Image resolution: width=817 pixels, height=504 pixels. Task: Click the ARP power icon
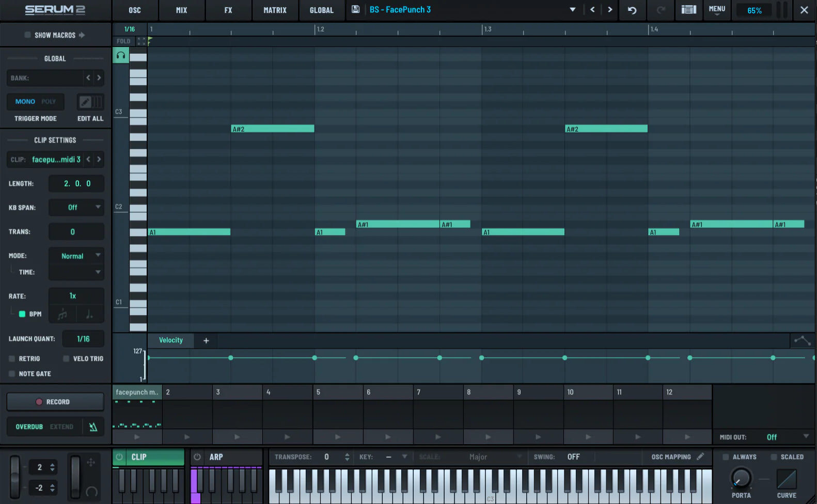(197, 457)
